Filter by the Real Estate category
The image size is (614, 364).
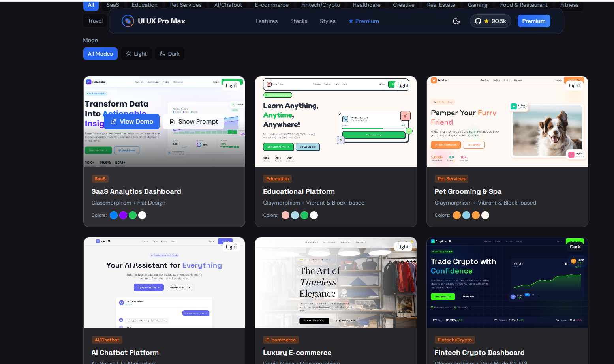(441, 5)
